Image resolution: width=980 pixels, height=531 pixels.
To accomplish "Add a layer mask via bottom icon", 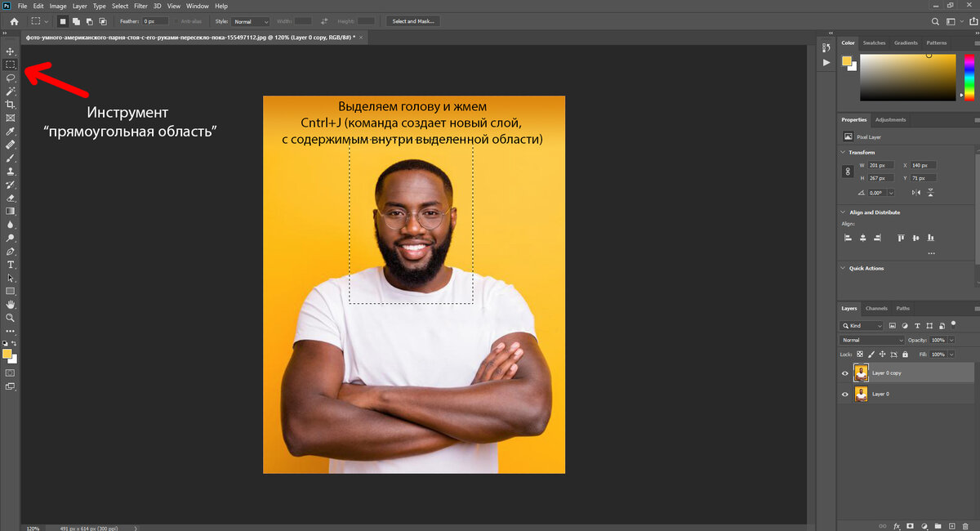I will [910, 525].
